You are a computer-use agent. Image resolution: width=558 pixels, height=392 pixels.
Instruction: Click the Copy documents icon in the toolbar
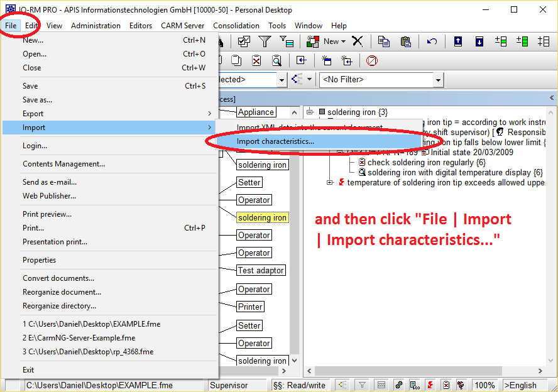point(383,41)
